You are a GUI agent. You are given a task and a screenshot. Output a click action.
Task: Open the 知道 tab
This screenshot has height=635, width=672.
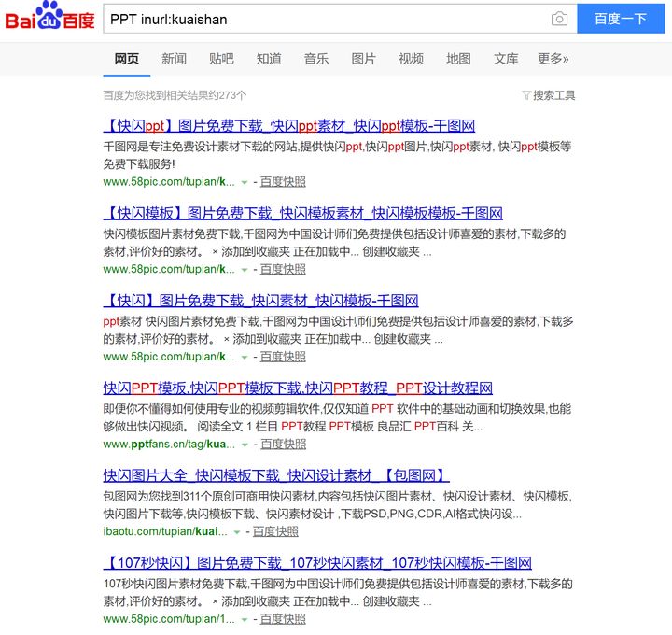point(269,59)
